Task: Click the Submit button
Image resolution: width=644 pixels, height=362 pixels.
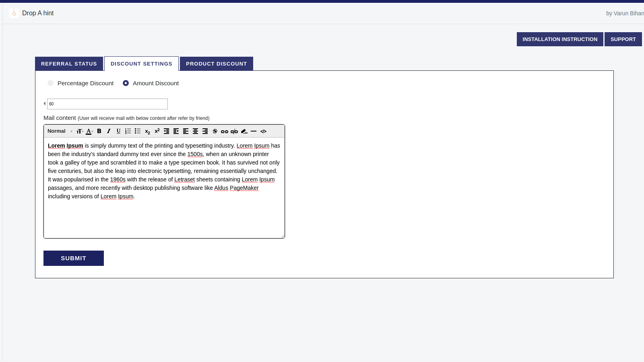Action: (74, 258)
